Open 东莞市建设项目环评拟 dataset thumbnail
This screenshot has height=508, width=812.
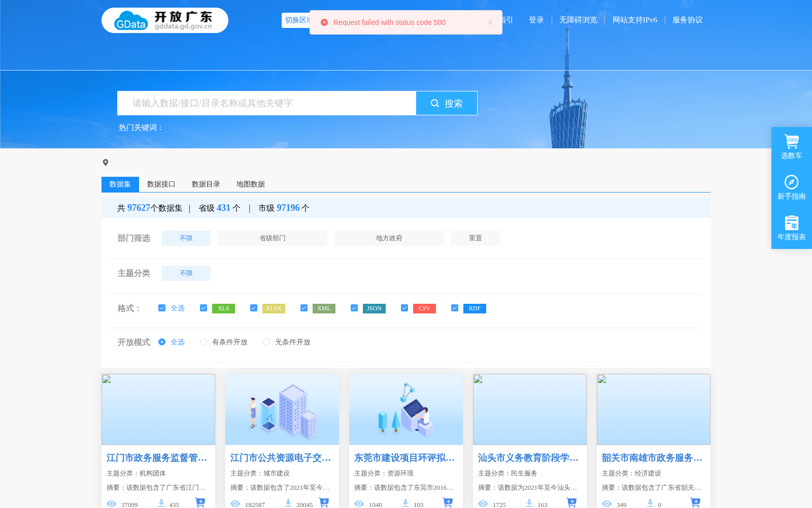(x=406, y=409)
